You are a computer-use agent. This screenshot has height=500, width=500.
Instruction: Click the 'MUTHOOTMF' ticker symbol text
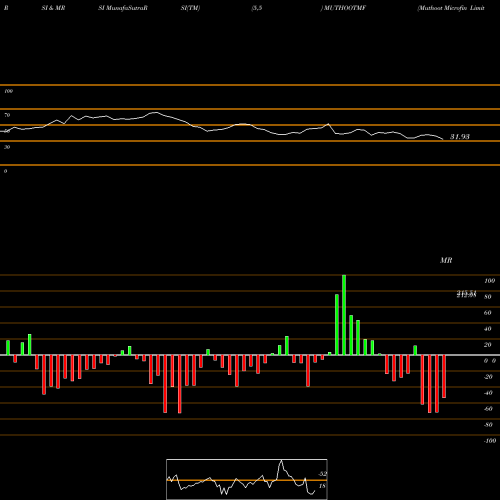click(x=345, y=8)
